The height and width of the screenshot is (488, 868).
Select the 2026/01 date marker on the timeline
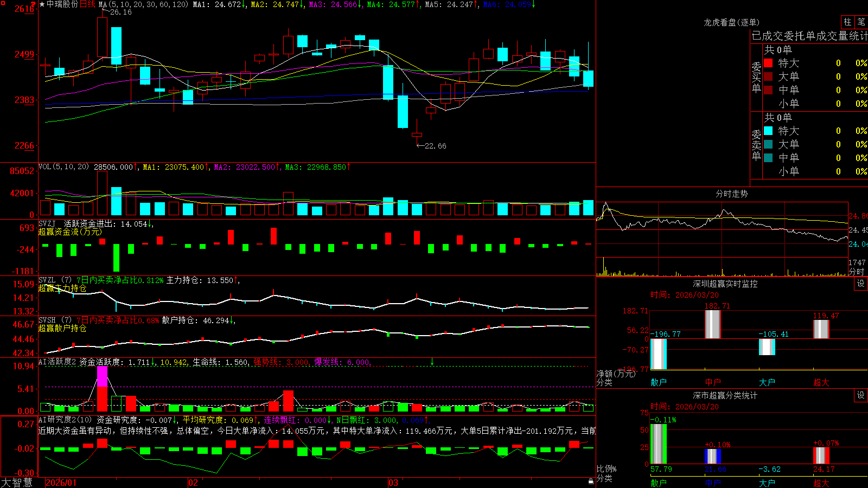[61, 483]
